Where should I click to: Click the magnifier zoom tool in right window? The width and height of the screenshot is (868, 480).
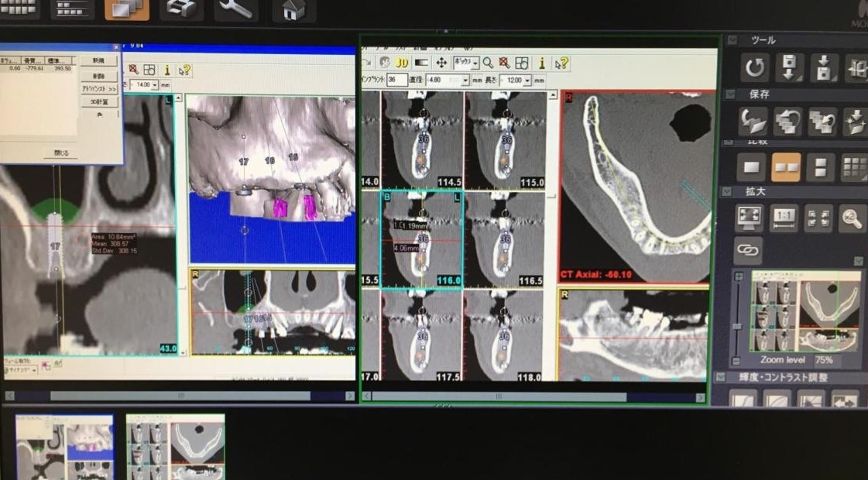(488, 63)
